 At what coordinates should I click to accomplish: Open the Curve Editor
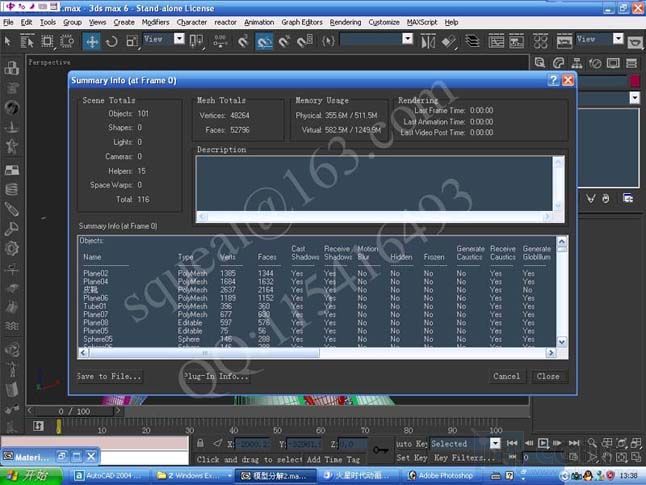click(x=496, y=41)
